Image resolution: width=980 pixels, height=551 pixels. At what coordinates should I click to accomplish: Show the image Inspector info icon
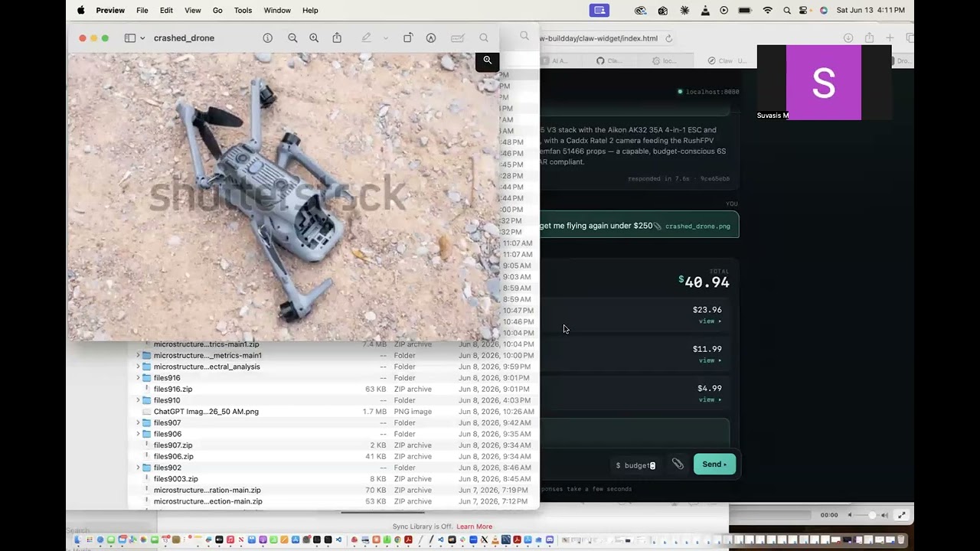pos(268,38)
